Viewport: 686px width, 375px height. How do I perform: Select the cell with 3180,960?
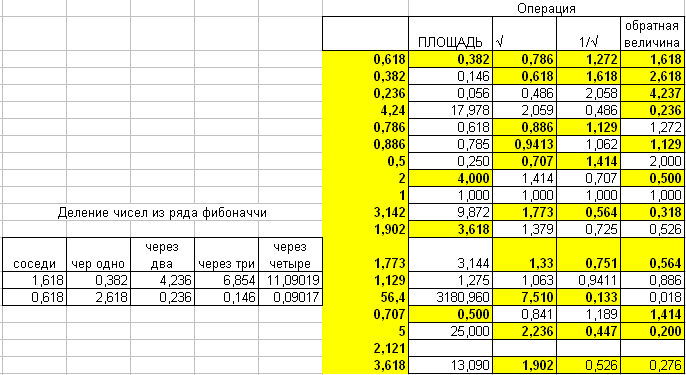451,297
